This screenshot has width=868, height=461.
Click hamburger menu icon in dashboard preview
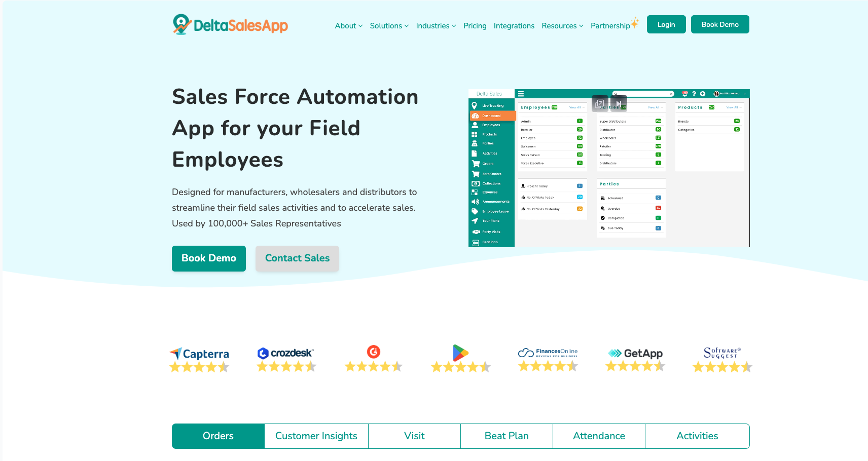(x=521, y=94)
